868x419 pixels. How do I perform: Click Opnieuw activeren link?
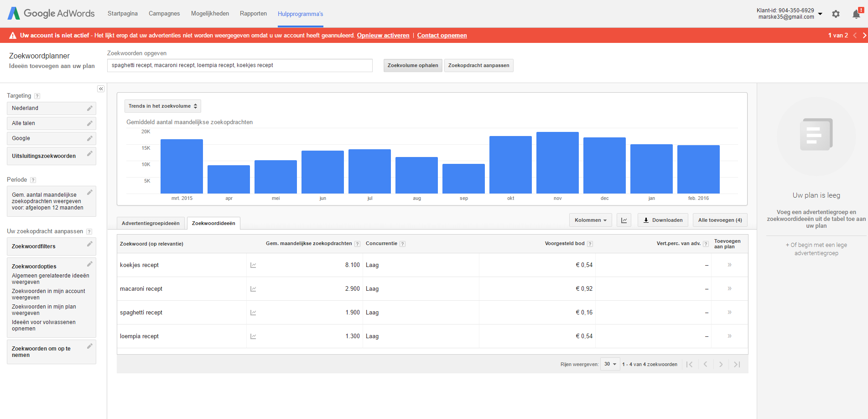click(383, 36)
